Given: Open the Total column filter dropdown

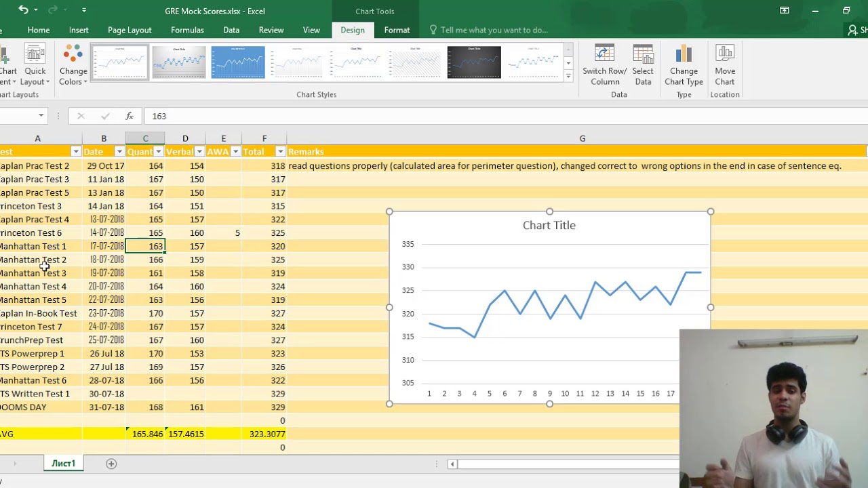Looking at the screenshot, I should [x=280, y=152].
